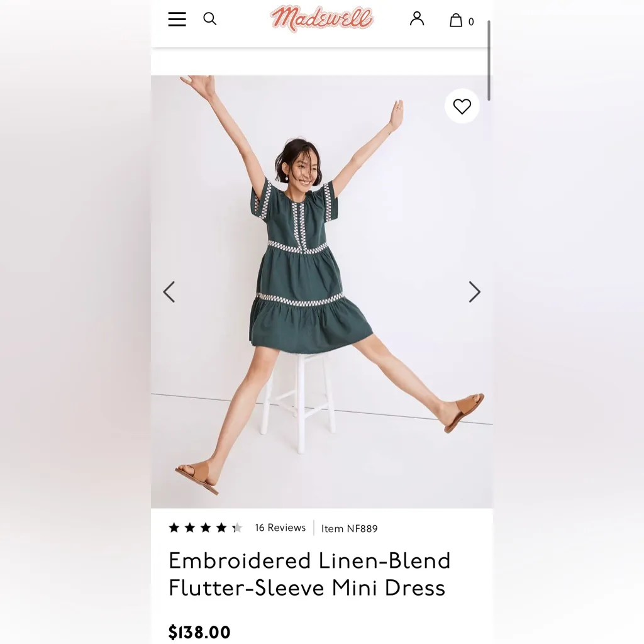Viewport: 644px width, 644px height.
Task: Click the Embroidered Linen-Blend dress title
Action: (309, 574)
